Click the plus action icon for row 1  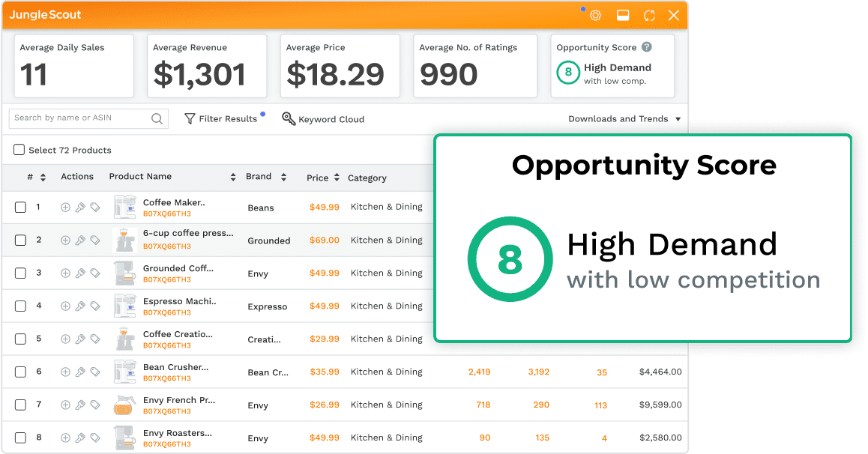tap(65, 208)
